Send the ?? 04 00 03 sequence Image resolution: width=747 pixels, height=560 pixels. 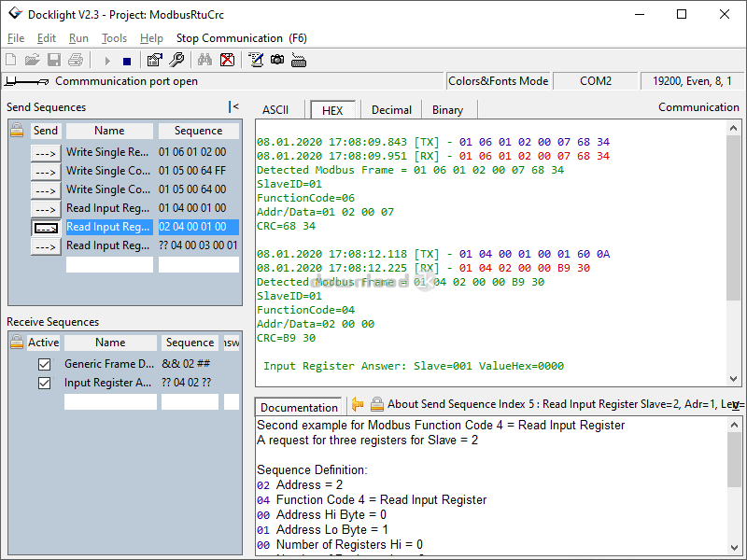point(46,246)
